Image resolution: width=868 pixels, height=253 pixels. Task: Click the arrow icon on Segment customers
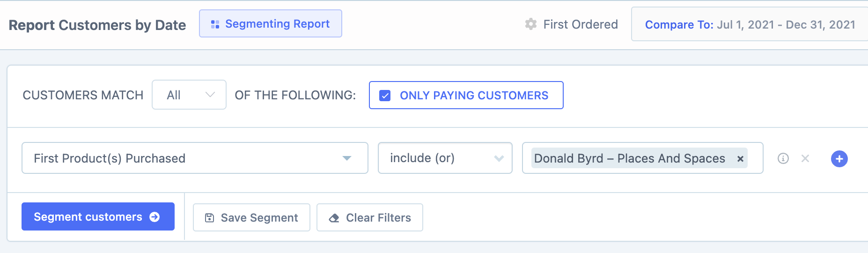pos(154,217)
